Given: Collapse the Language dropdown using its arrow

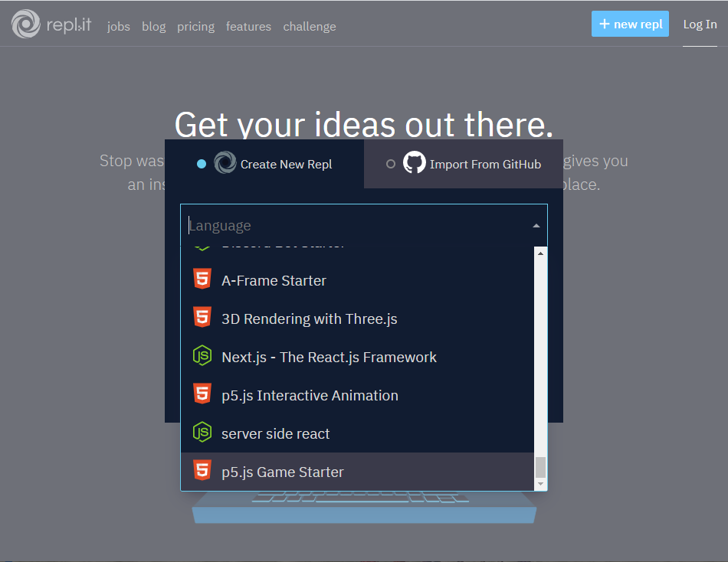Looking at the screenshot, I should [x=536, y=226].
